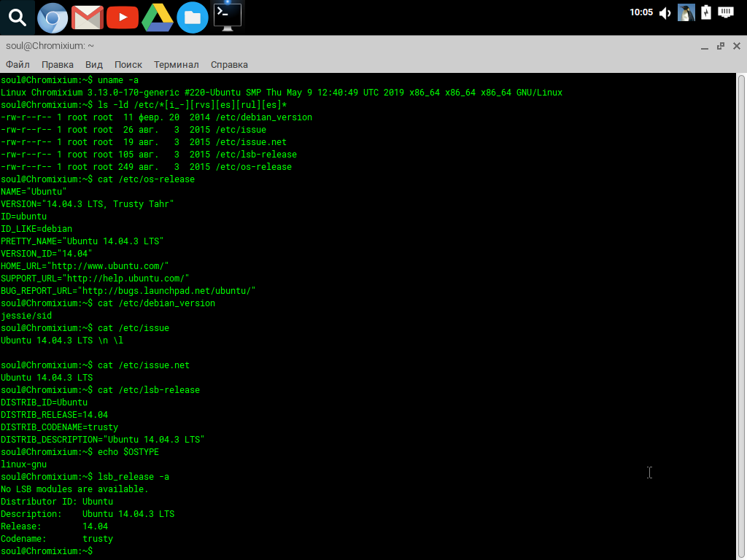Click the "/etc/lsb-release" row in the ls listing

pos(149,155)
